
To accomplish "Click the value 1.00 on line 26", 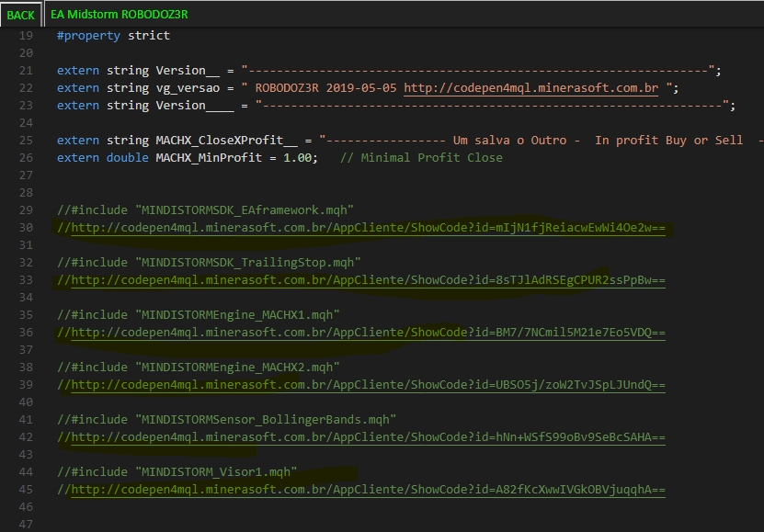I will 297,158.
